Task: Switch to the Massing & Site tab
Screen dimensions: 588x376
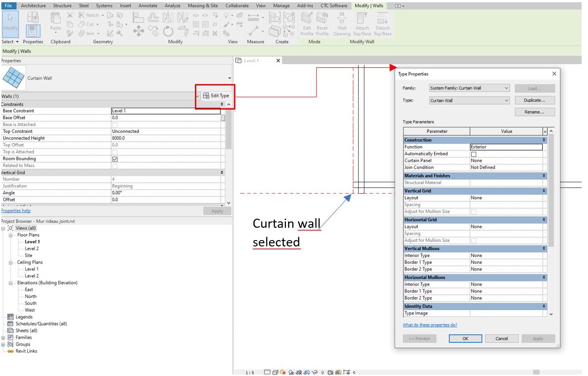Action: pyautogui.click(x=203, y=5)
